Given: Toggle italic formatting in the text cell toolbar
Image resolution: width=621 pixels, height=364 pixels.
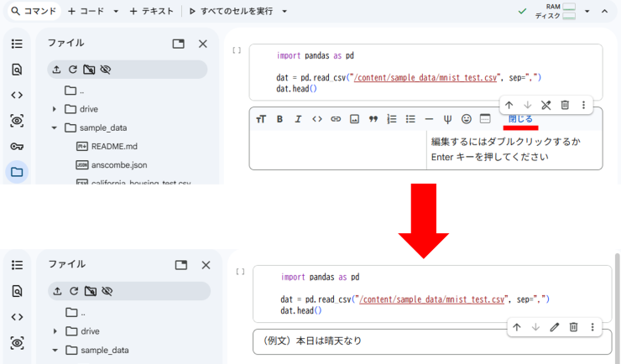Looking at the screenshot, I should coord(298,119).
